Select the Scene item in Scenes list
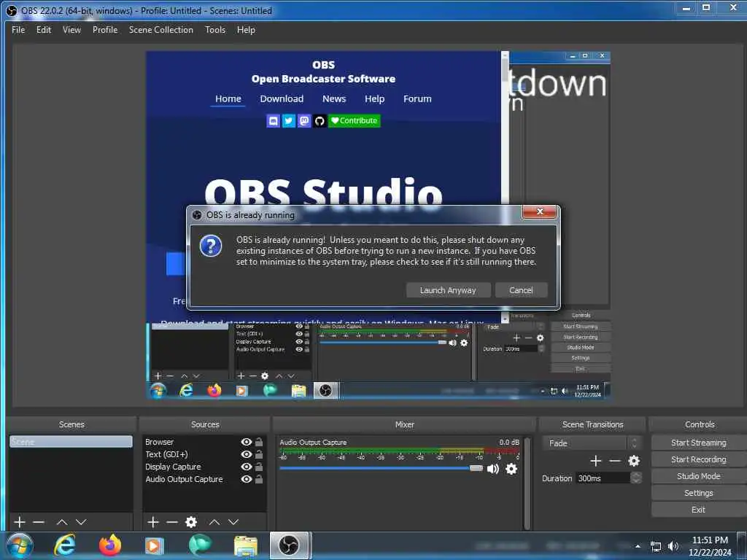The height and width of the screenshot is (560, 747). 71,442
